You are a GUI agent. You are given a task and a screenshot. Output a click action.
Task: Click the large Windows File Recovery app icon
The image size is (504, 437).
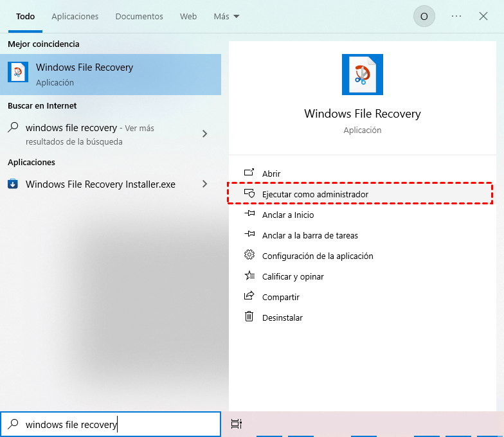(x=363, y=75)
